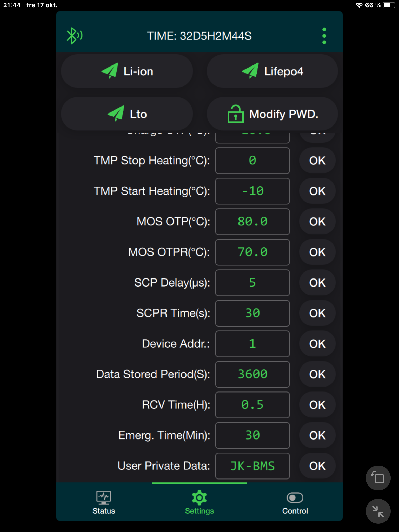
Task: Open Modify PWD. lock button
Action: (x=272, y=114)
